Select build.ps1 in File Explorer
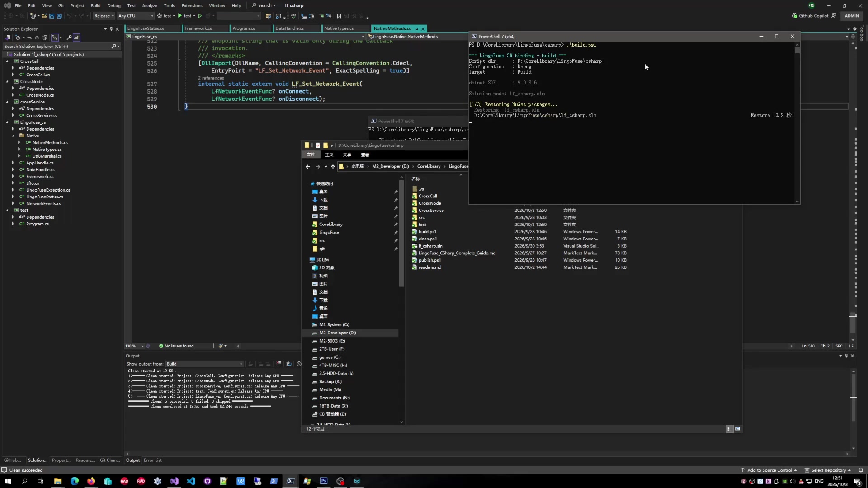868x488 pixels. click(x=427, y=232)
